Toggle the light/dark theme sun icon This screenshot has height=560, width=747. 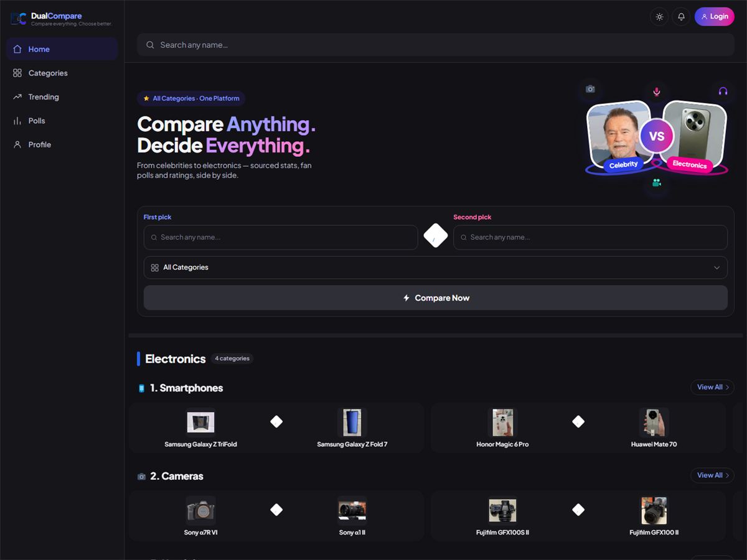pos(659,17)
